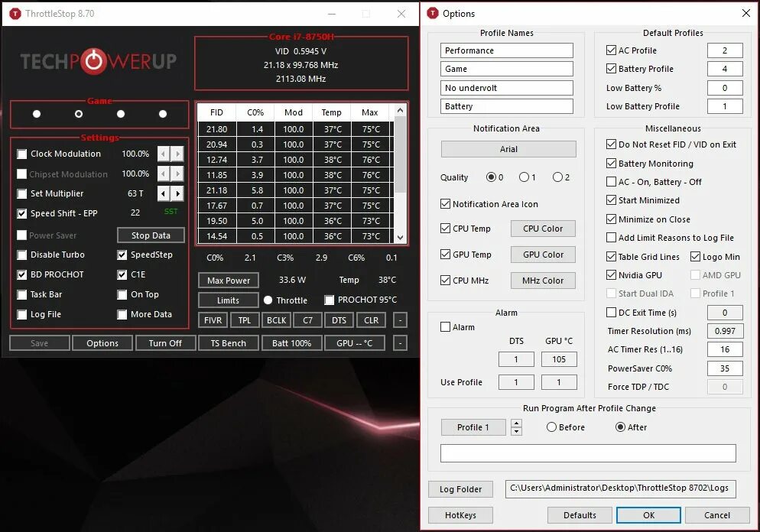Decrease the Set Multiplier value arrow
760x532 pixels.
[164, 194]
